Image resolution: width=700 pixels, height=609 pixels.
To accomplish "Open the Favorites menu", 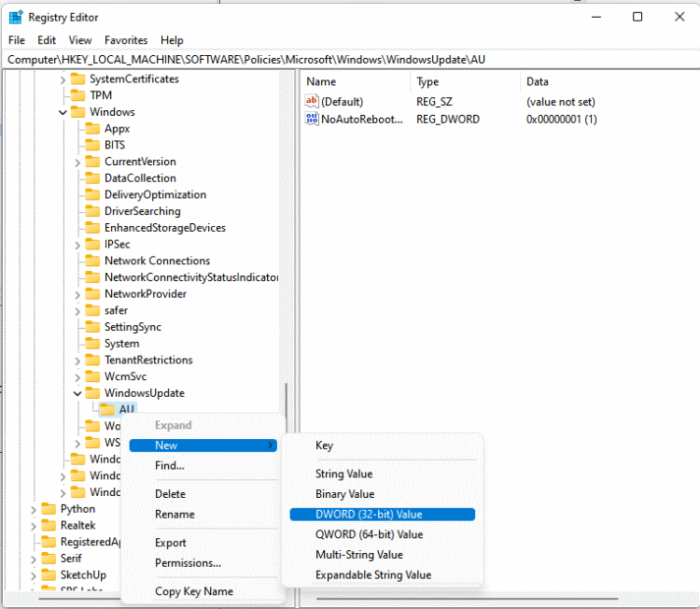I will 126,40.
